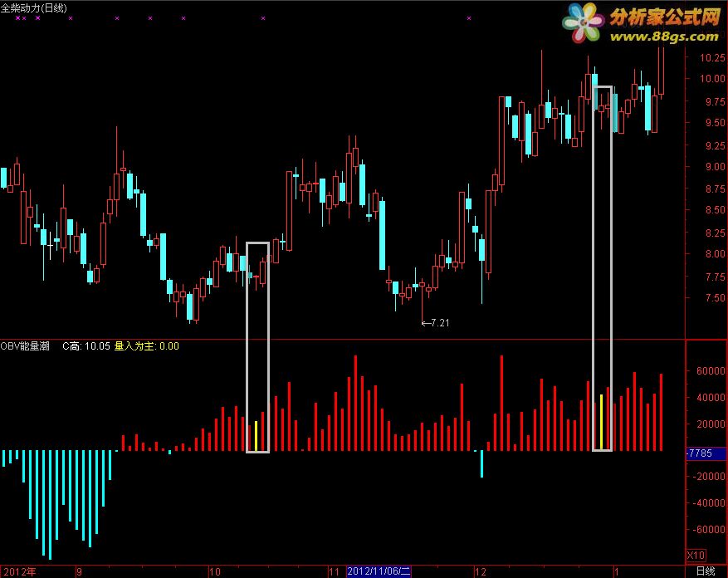Viewport: 728px width, 578px height.
Task: Click the -40000 OBV axis label
Action: [x=709, y=502]
